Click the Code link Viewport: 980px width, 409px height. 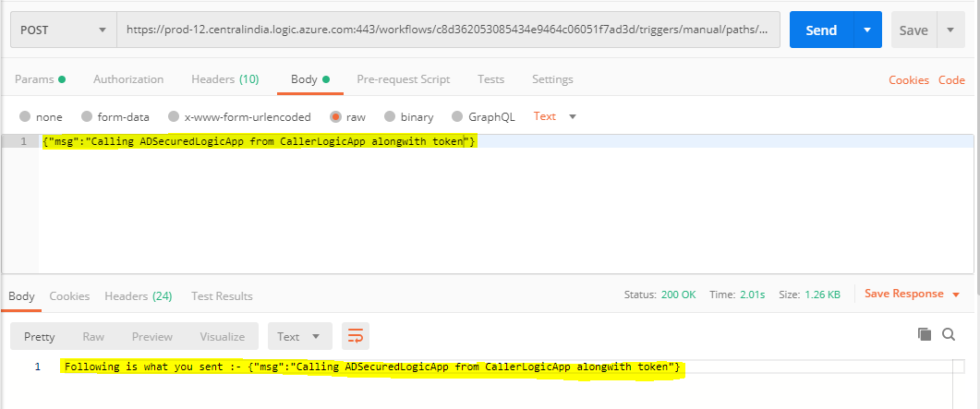point(951,80)
